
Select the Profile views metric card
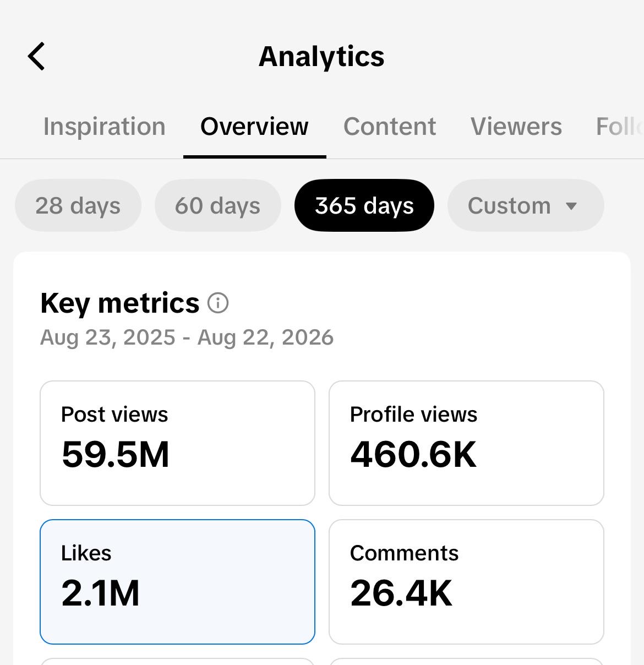pos(466,443)
